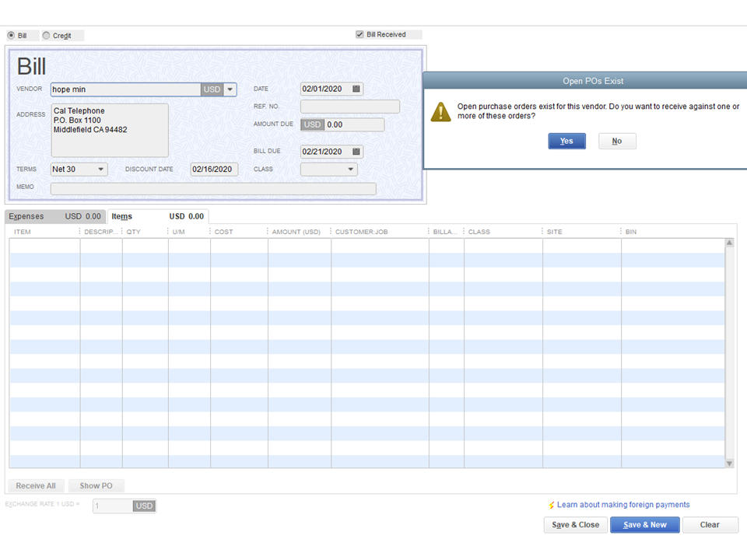Click the Memo input field

[x=213, y=189]
